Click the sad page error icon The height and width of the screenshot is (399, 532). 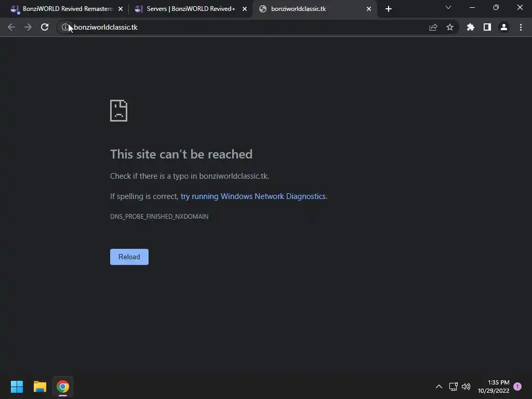coord(119,111)
